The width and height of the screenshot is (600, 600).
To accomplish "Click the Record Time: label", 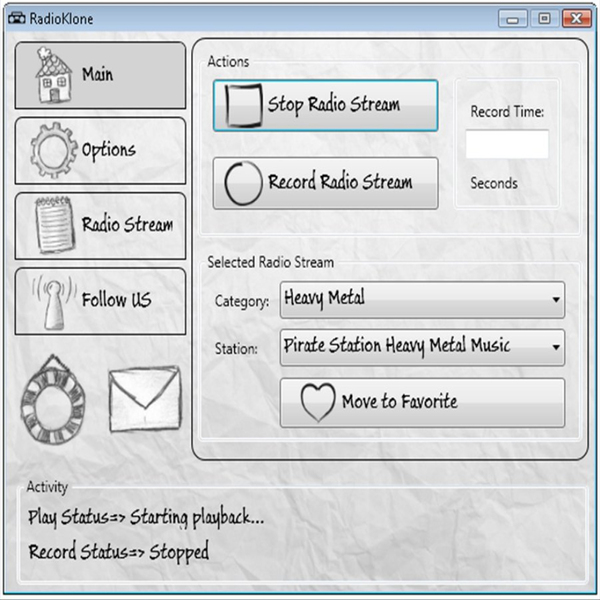I will pyautogui.click(x=507, y=112).
